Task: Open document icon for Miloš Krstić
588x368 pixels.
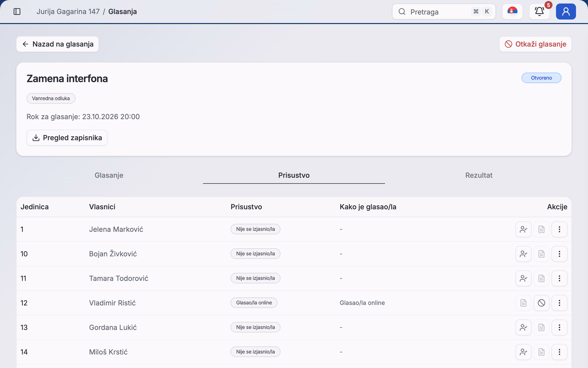Action: (541, 352)
